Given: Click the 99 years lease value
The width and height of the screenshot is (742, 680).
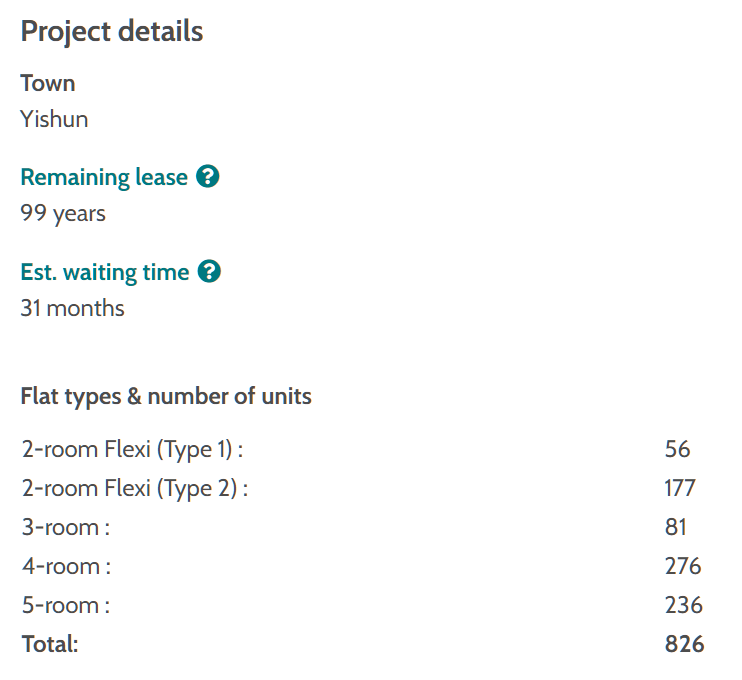Looking at the screenshot, I should point(63,213).
